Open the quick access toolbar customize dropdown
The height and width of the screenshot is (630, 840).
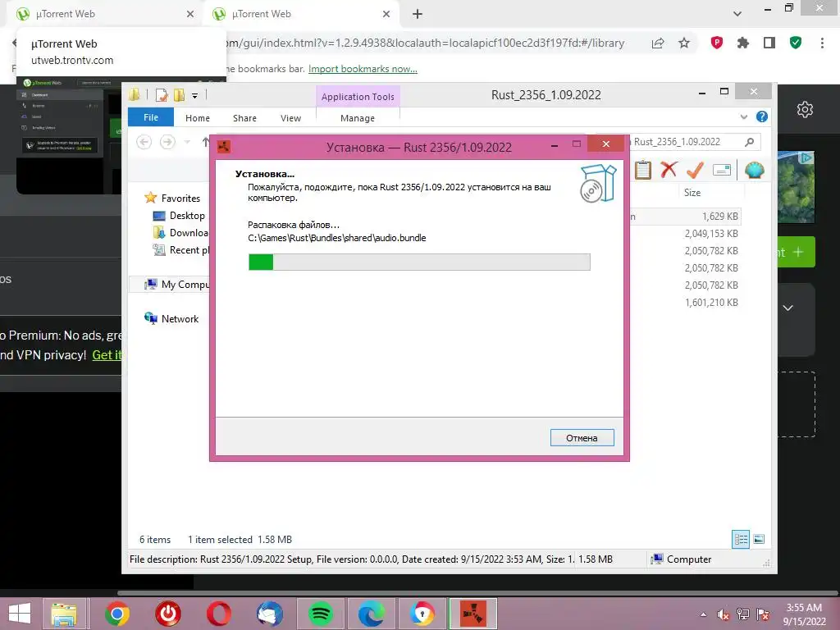(195, 96)
